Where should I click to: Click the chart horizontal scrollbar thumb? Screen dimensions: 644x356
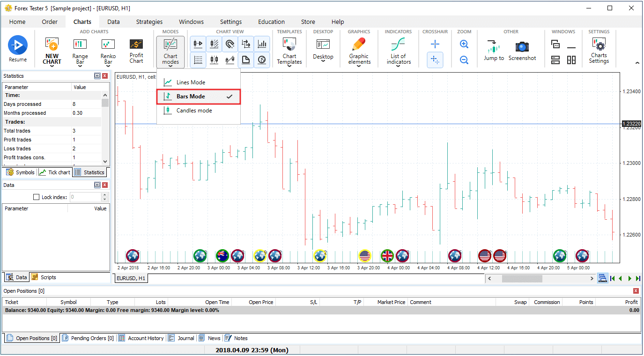coord(522,279)
